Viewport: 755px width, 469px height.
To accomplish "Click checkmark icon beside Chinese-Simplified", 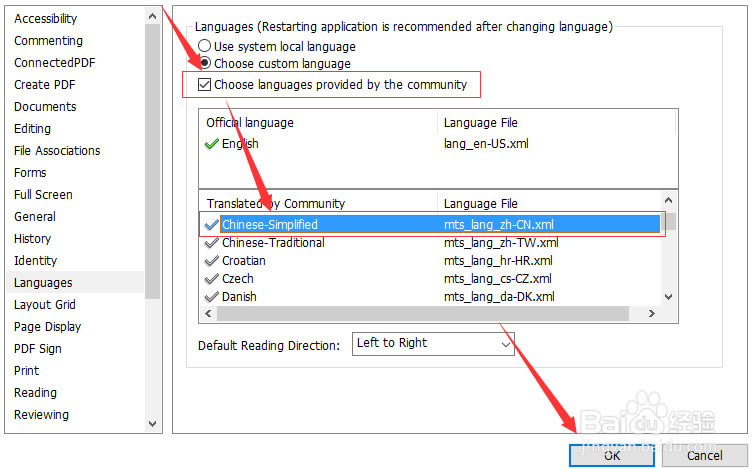I will point(212,224).
